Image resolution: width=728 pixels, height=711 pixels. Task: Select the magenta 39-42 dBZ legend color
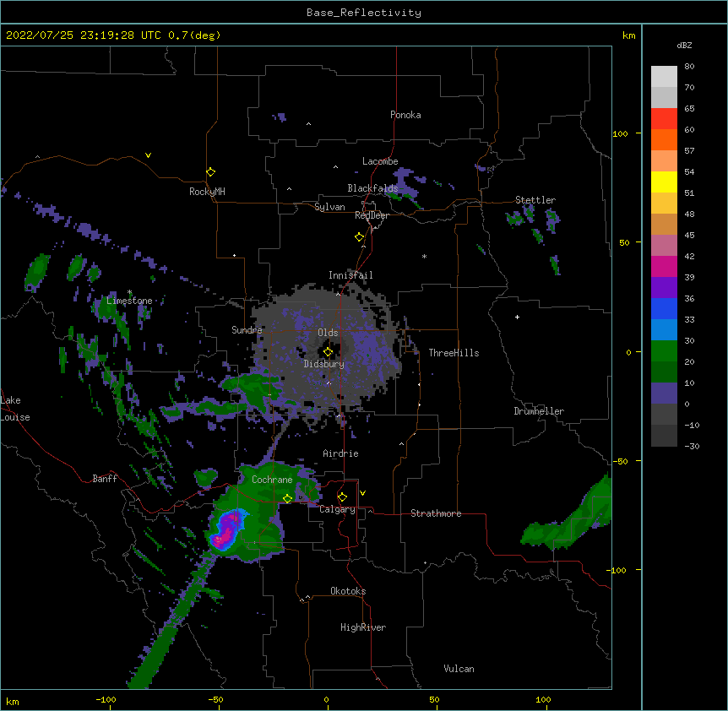tap(664, 267)
